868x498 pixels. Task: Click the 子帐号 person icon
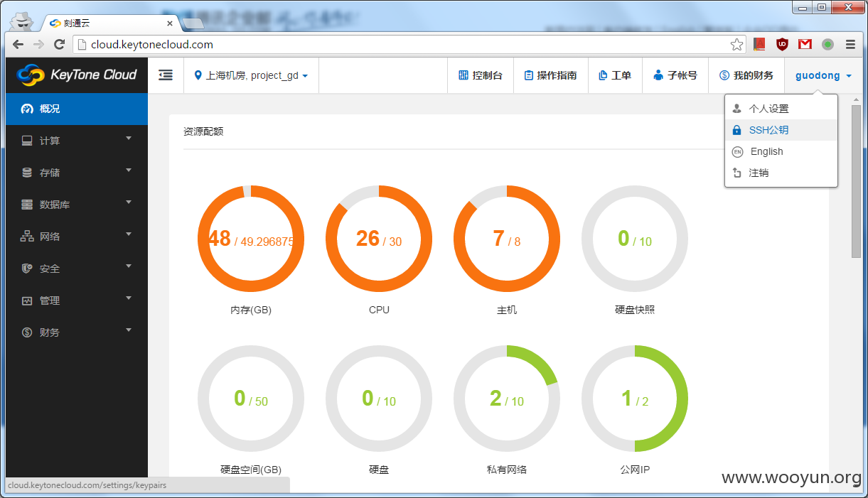point(658,75)
